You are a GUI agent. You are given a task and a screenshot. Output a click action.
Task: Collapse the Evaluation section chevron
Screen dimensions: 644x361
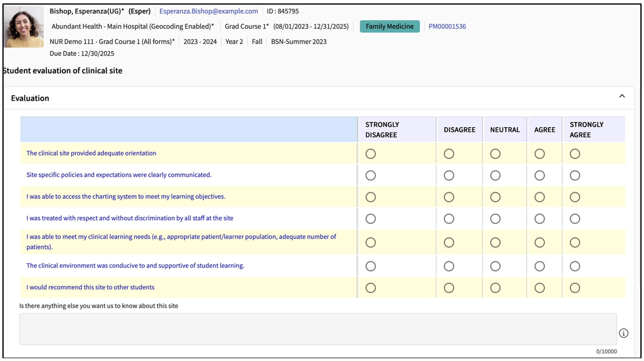(622, 96)
